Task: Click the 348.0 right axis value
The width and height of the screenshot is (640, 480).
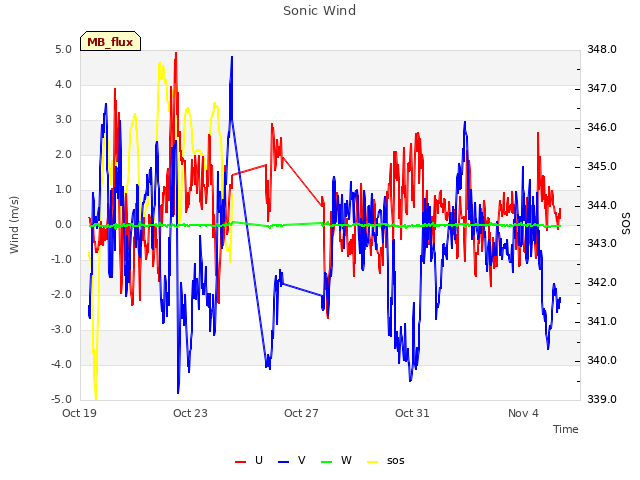Action: tap(602, 49)
